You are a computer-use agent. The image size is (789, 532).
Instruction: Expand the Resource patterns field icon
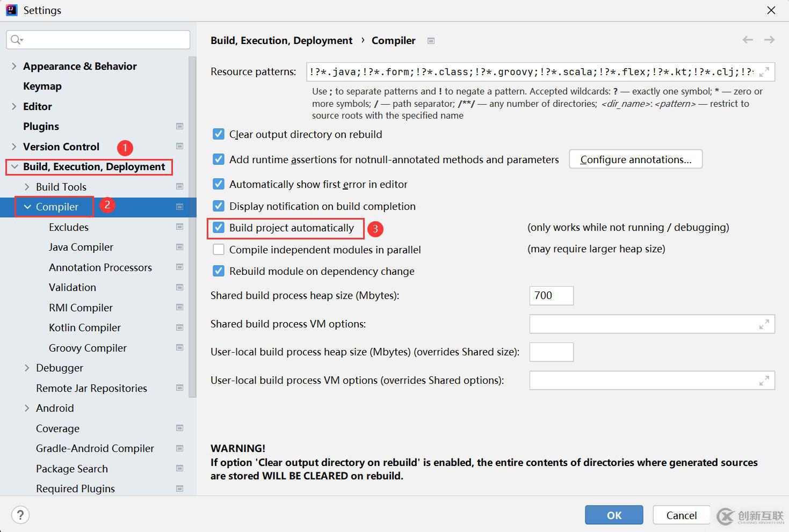[x=764, y=72]
